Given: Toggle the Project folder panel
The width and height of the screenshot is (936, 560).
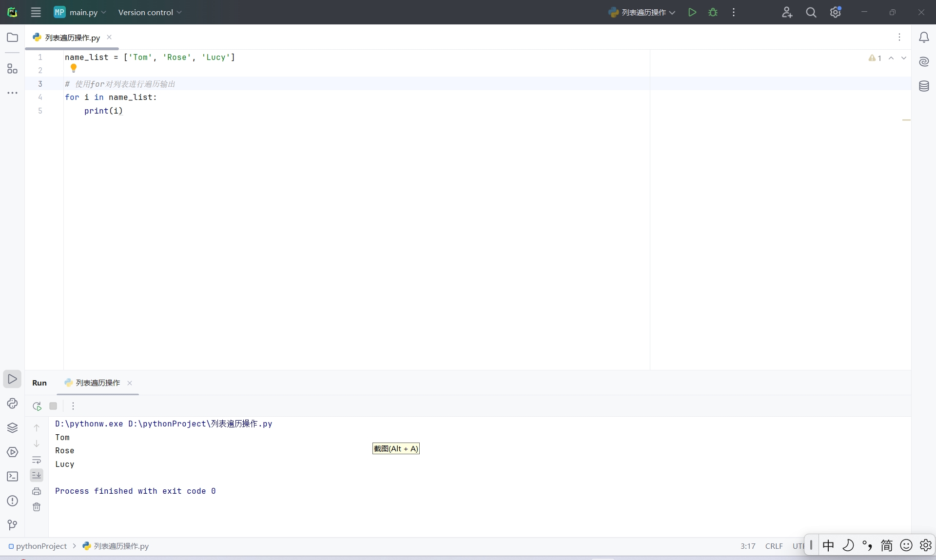Looking at the screenshot, I should pos(12,38).
